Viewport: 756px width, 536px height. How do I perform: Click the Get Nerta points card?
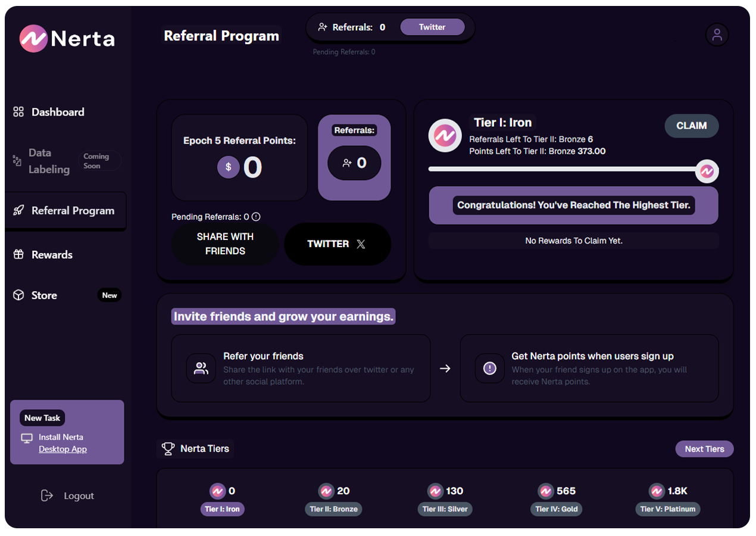coord(589,369)
